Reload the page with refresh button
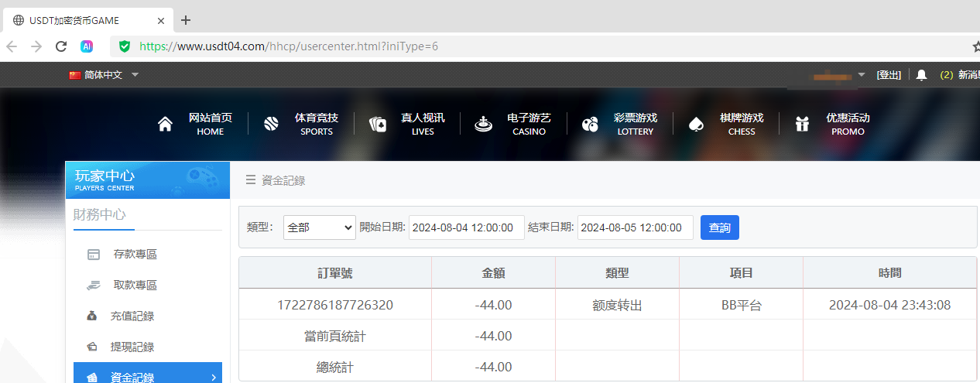The image size is (980, 383). [61, 46]
